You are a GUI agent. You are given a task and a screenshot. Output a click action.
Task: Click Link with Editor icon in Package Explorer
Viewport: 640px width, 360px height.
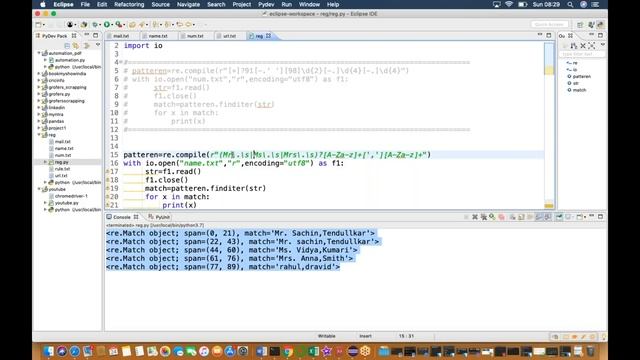tap(76, 45)
